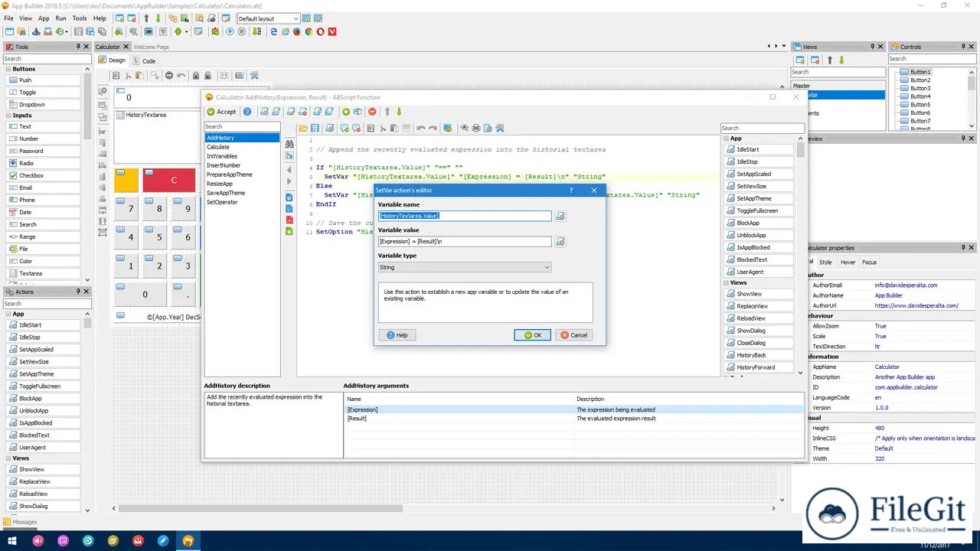The width and height of the screenshot is (980, 551).
Task: Click the printer icon in script toolbar
Action: coord(476,128)
